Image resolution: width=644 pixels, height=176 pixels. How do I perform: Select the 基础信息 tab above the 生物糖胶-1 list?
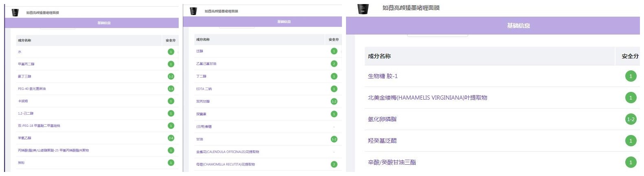518,26
